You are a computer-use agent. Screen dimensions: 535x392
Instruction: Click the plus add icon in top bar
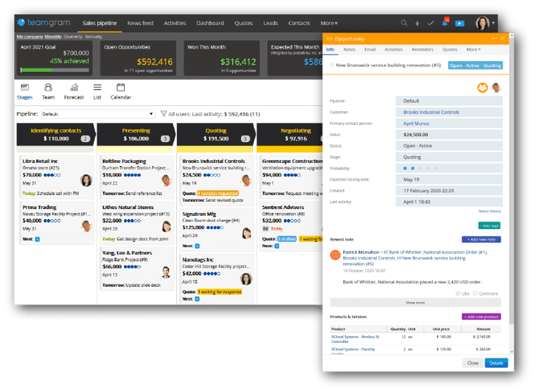[417, 23]
